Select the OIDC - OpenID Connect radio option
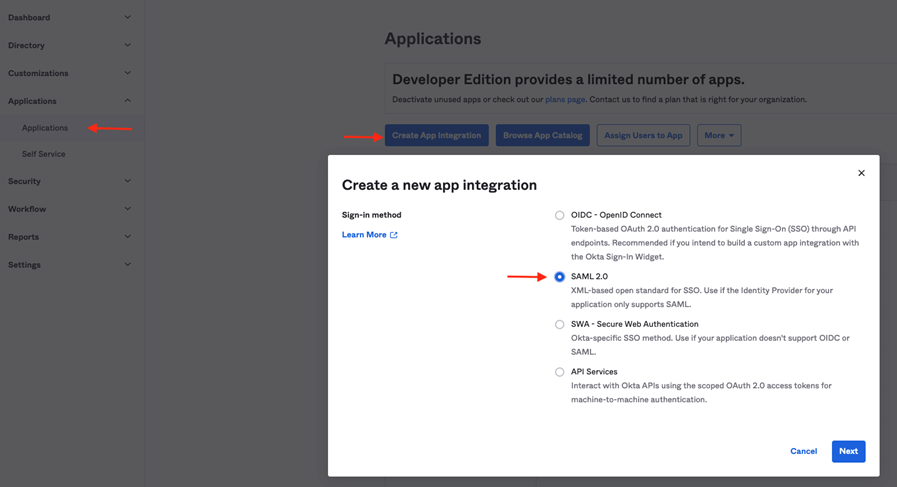The width and height of the screenshot is (897, 487). [x=559, y=215]
